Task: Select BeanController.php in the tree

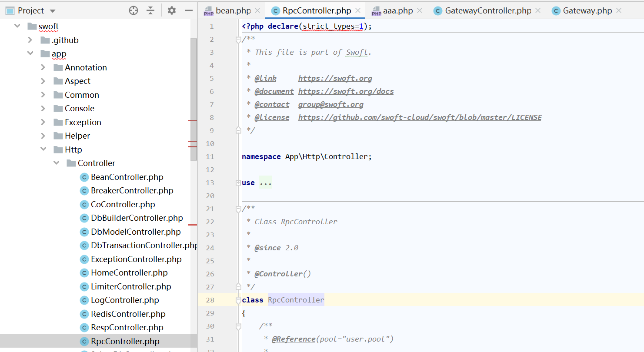Action: (x=127, y=177)
